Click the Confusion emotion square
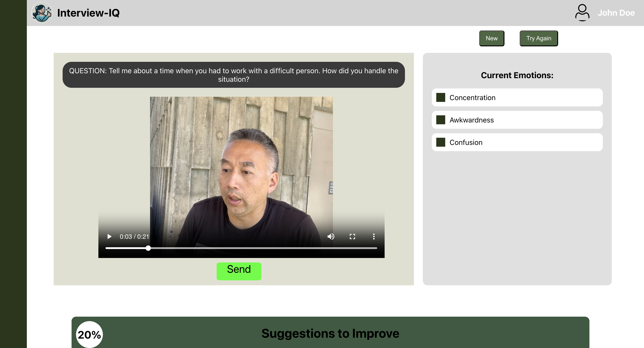The image size is (644, 348). [441, 142]
